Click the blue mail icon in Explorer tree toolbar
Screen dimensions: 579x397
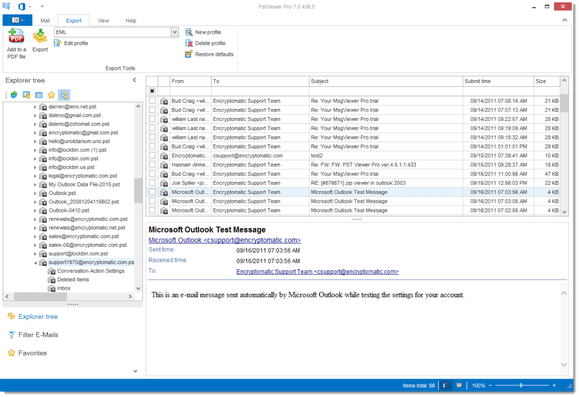tap(39, 95)
